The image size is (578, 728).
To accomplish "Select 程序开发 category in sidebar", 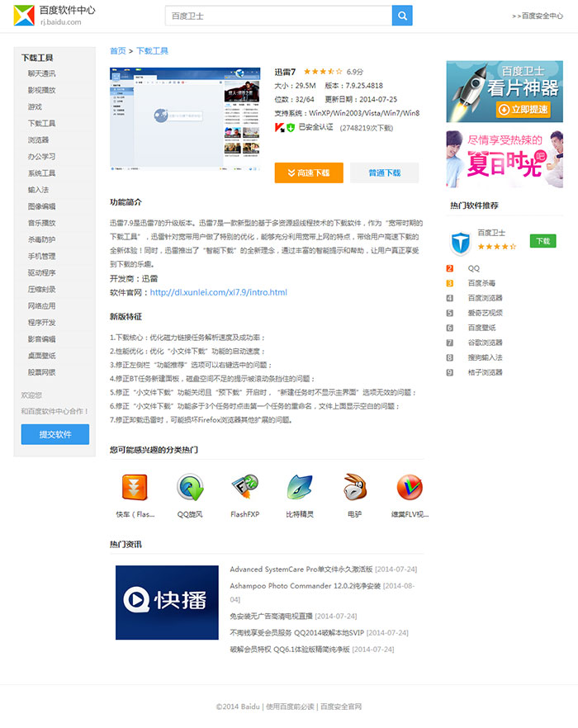I will click(41, 322).
